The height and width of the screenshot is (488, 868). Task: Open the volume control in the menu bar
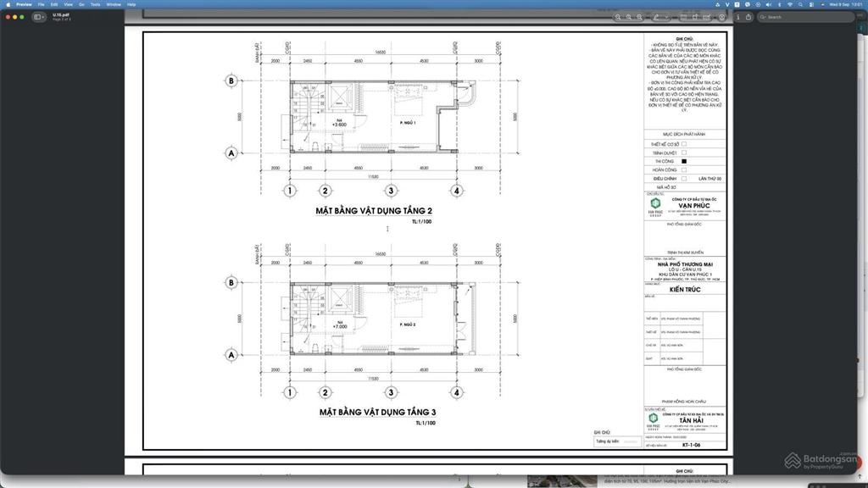pos(768,4)
